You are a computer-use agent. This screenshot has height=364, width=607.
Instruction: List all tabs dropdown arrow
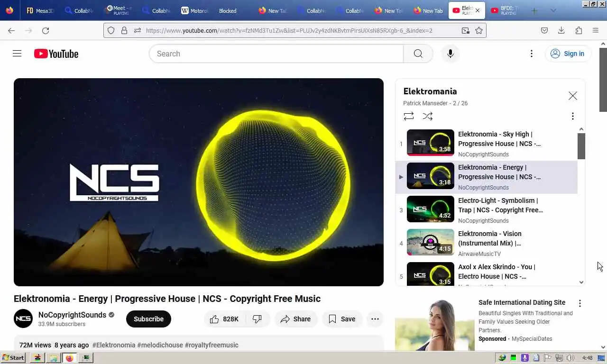click(x=553, y=10)
